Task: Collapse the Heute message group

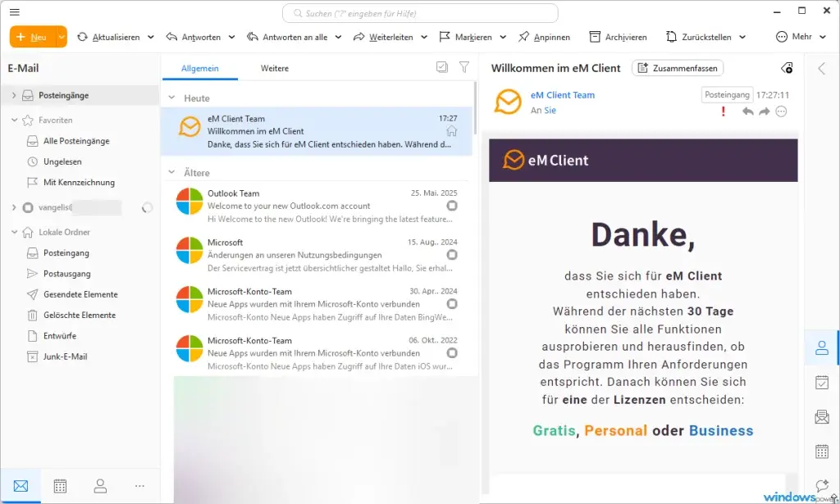Action: (x=171, y=98)
